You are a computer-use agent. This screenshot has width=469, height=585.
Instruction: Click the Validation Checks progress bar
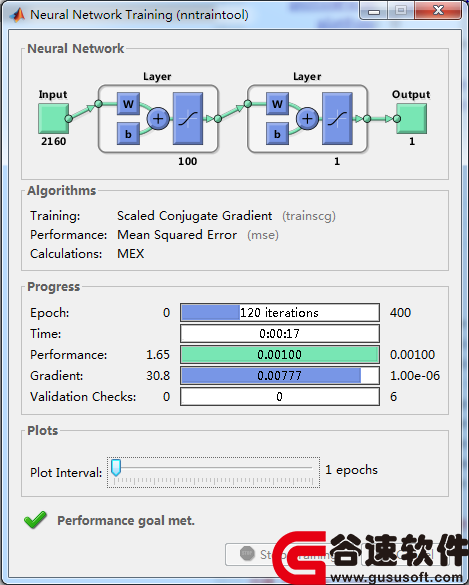point(280,396)
